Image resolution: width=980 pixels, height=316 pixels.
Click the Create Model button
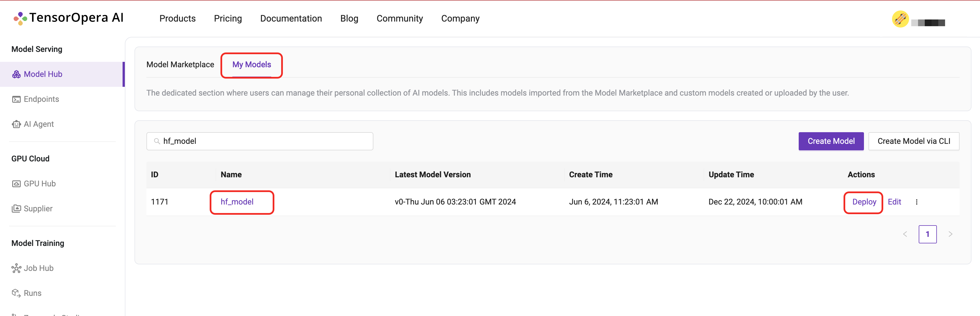click(x=831, y=140)
